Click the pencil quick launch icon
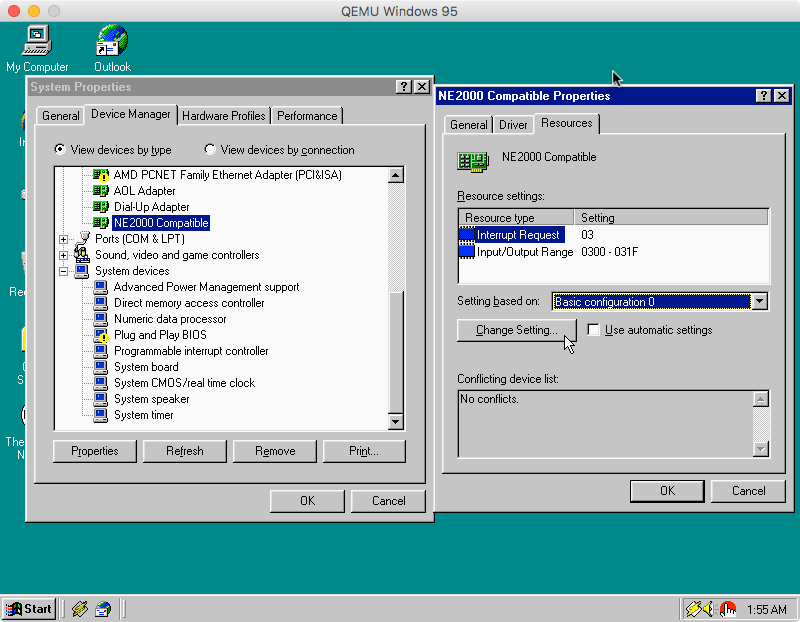This screenshot has width=800, height=622. (80, 609)
